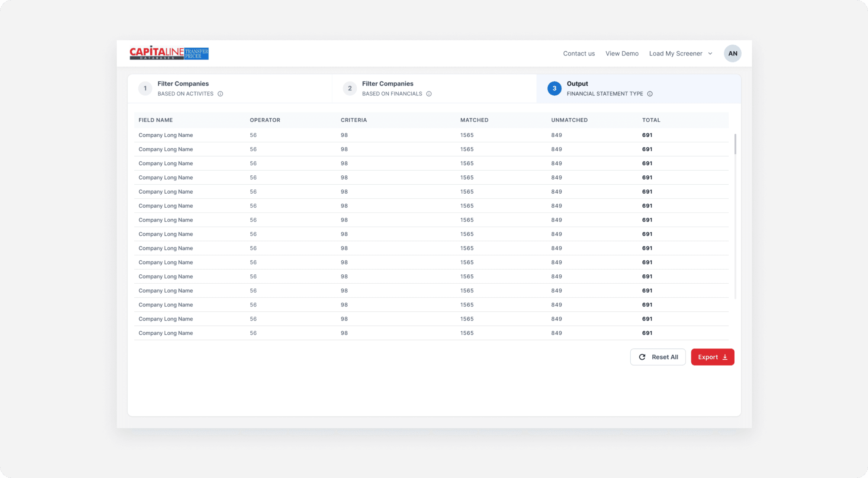Image resolution: width=868 pixels, height=478 pixels.
Task: Click info icon beside Based on Activites
Action: click(220, 94)
